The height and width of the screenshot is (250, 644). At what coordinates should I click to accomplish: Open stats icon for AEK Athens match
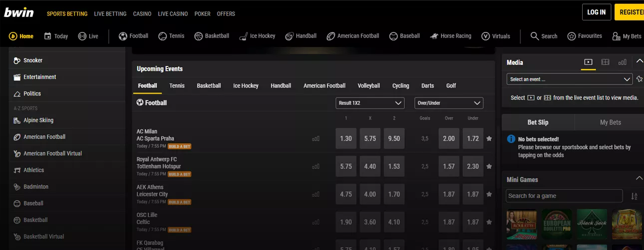tap(316, 194)
